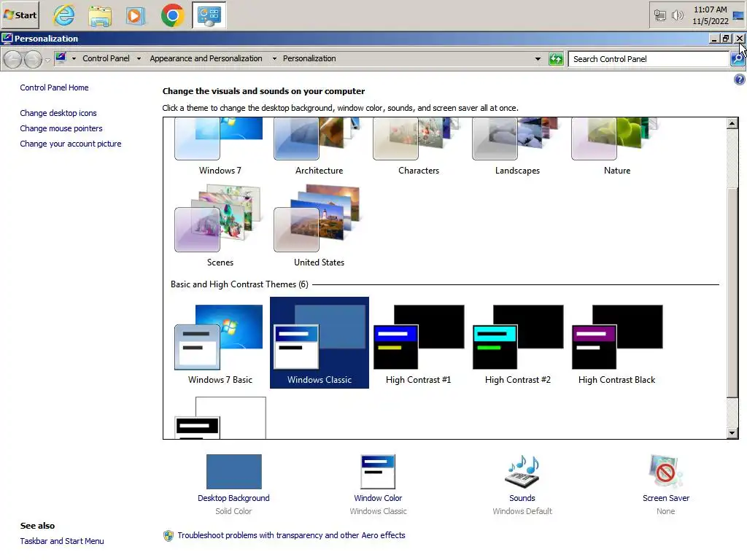747x560 pixels.
Task: Click the green Refresh button
Action: point(556,59)
